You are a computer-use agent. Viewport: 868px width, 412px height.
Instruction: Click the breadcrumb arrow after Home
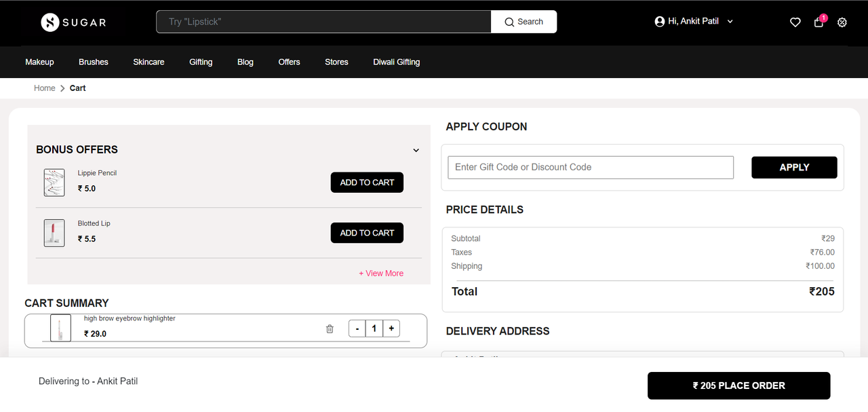tap(62, 88)
